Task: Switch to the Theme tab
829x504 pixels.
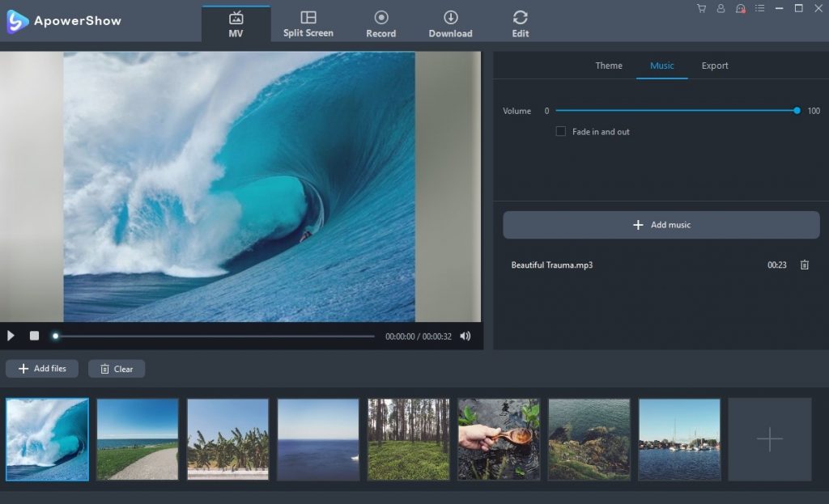Action: tap(608, 66)
